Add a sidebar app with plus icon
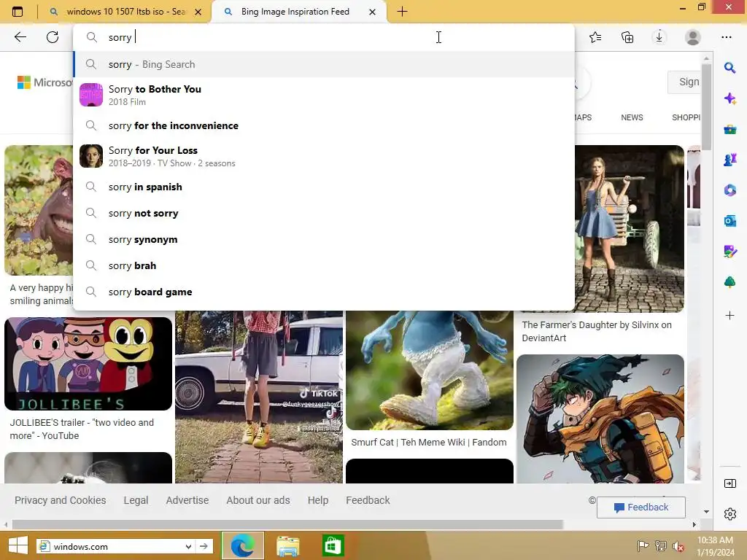This screenshot has width=747, height=560. click(729, 315)
